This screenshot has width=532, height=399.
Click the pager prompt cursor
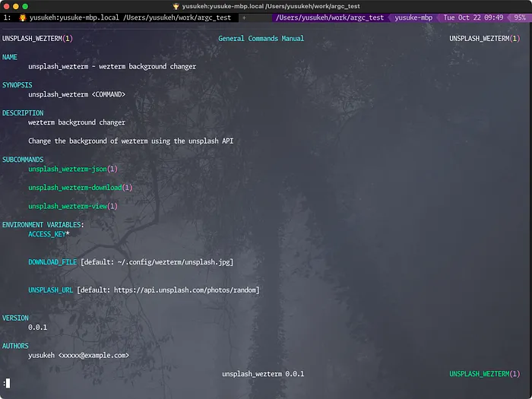point(8,383)
